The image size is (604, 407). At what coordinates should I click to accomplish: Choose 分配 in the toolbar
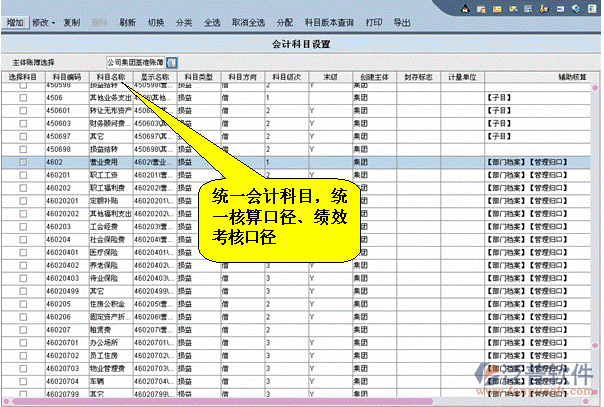pos(284,21)
